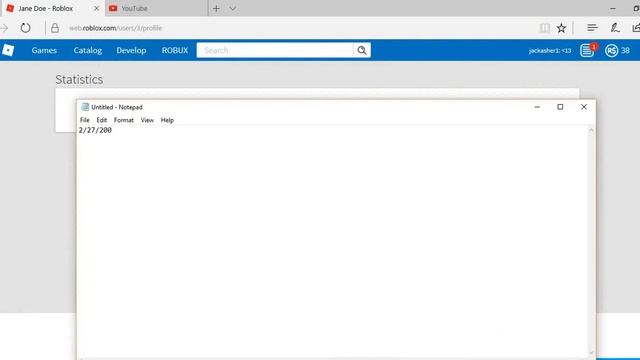Open the ROBUX page link
Screen dimensions: 640x360
click(175, 50)
